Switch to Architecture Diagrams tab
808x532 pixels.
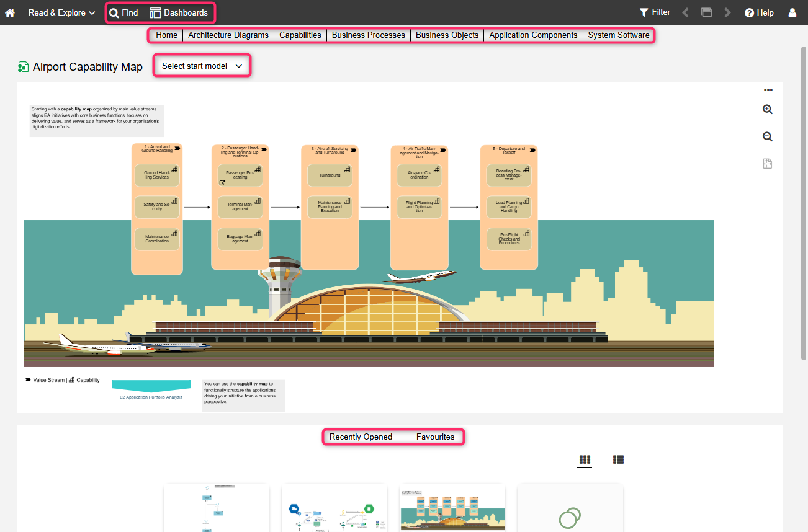point(228,35)
